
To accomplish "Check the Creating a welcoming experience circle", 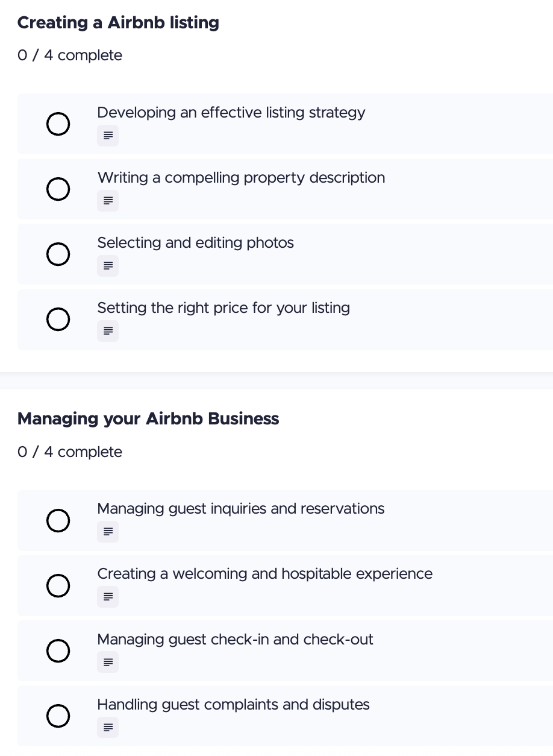I will [x=58, y=585].
